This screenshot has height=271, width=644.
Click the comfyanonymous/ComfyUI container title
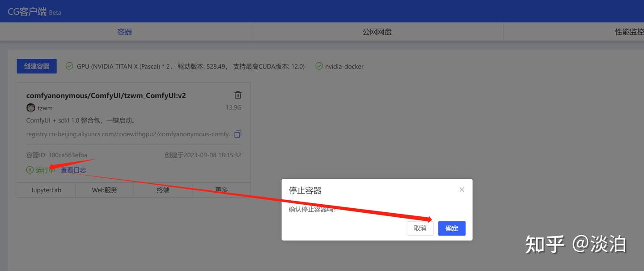(106, 95)
